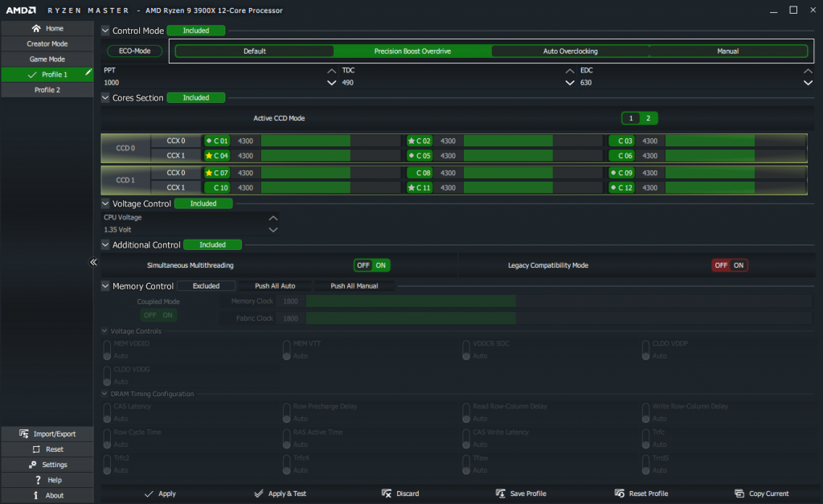Click the dot core badge C 12

621,187
